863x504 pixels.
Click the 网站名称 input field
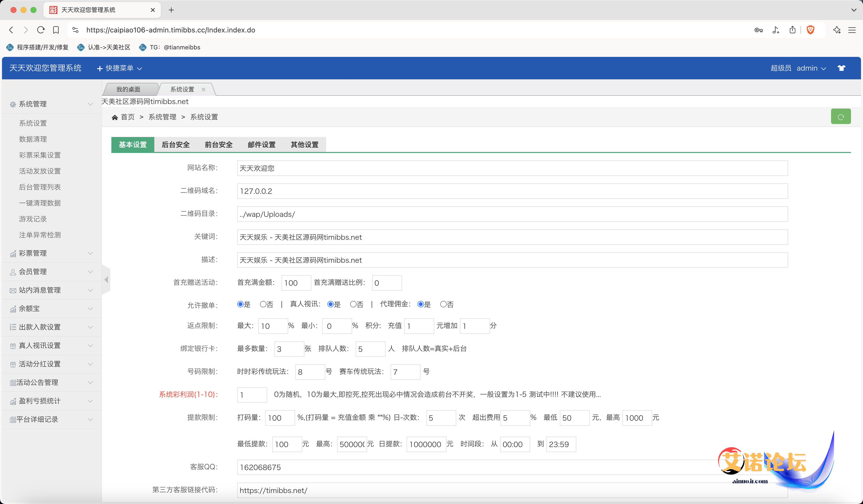[512, 168]
